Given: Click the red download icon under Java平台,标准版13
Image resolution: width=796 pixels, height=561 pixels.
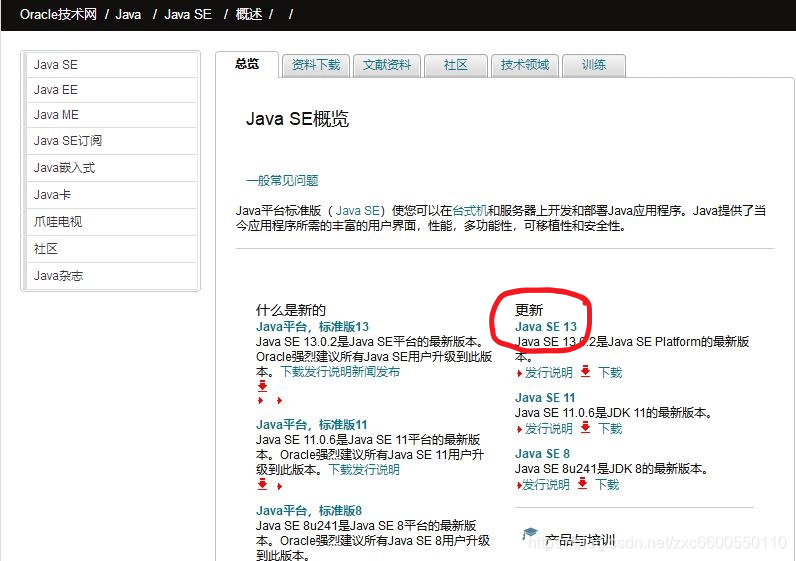Looking at the screenshot, I should coord(262,386).
